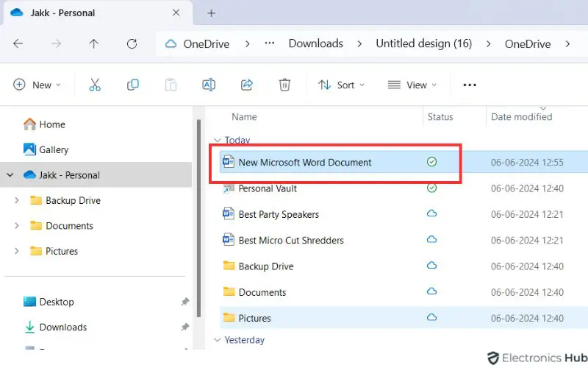Refresh the current folder view
The image size is (588, 368).
tap(132, 44)
